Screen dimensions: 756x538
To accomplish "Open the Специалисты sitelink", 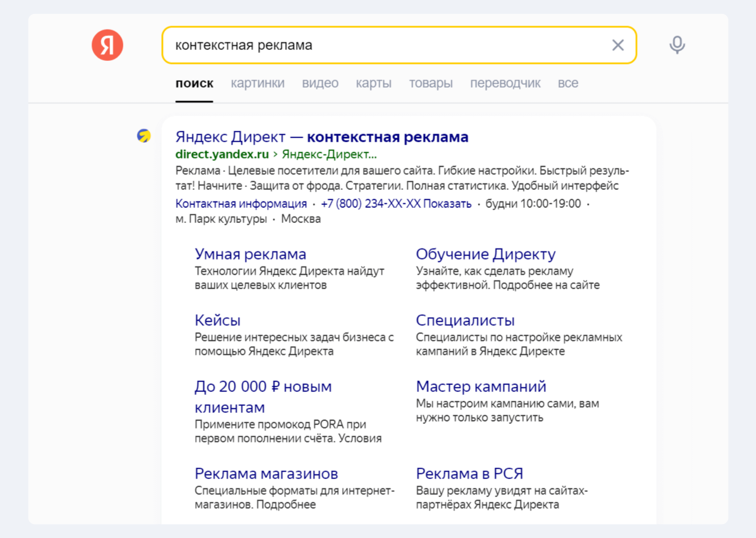I will [465, 320].
